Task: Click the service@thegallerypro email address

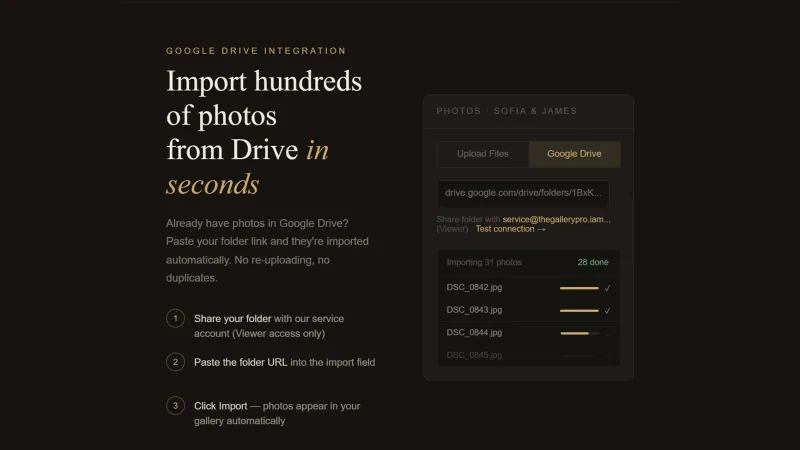Action: click(x=556, y=219)
